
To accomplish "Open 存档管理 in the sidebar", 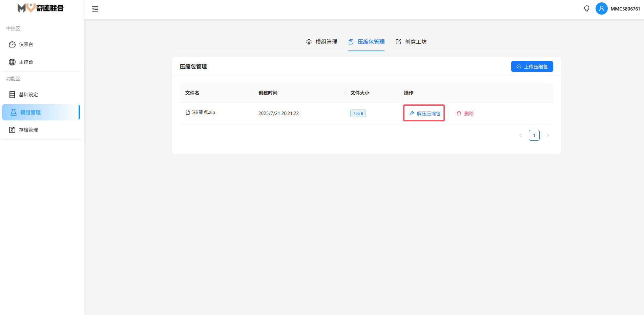I will [28, 130].
